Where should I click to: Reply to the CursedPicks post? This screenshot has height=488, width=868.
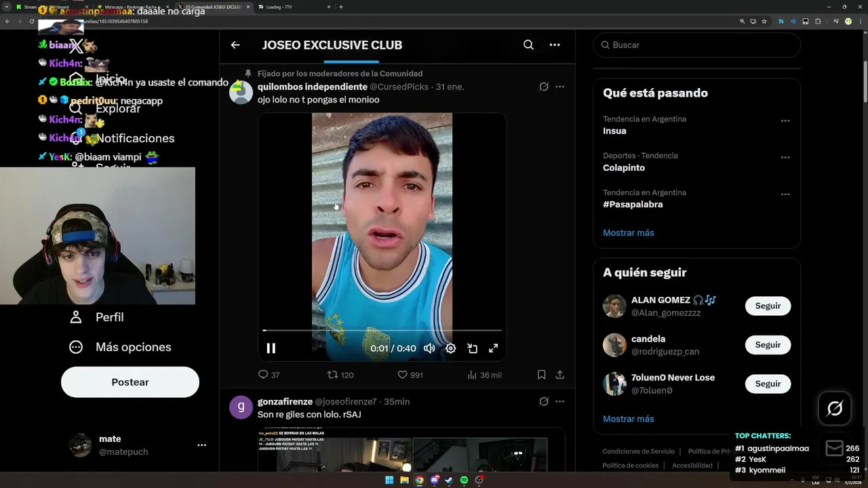click(x=269, y=375)
